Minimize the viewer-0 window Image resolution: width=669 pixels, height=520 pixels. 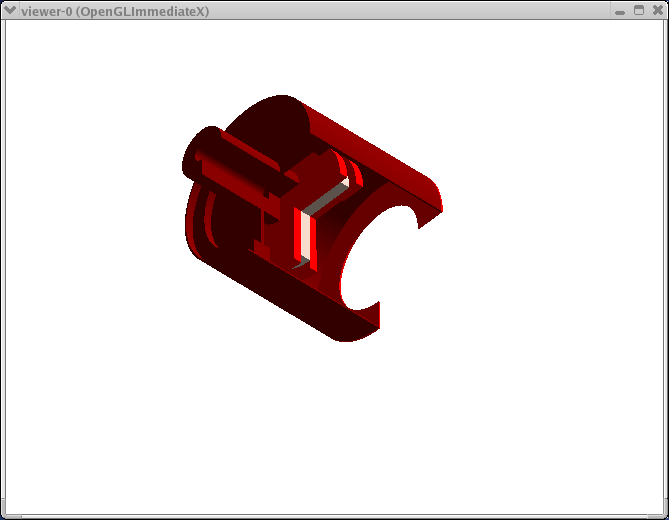620,10
